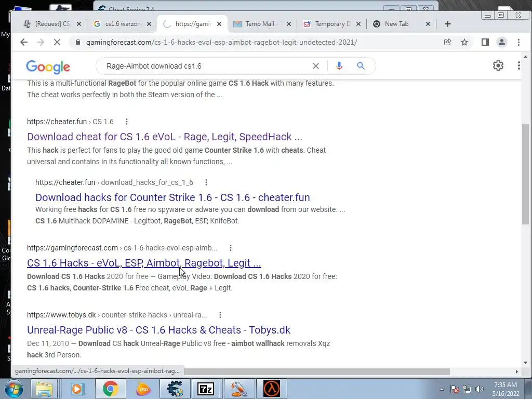Click the Action Center flag tray icon

click(x=455, y=389)
